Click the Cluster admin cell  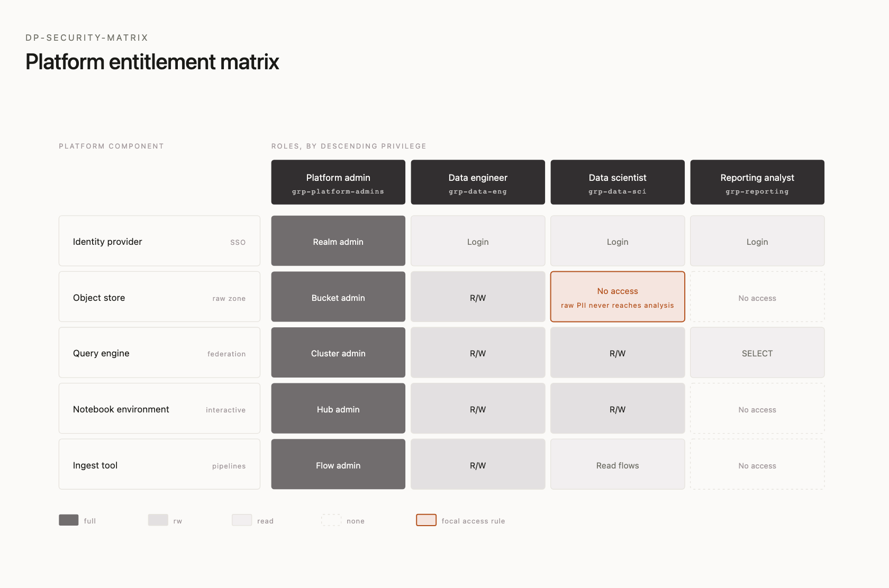338,352
